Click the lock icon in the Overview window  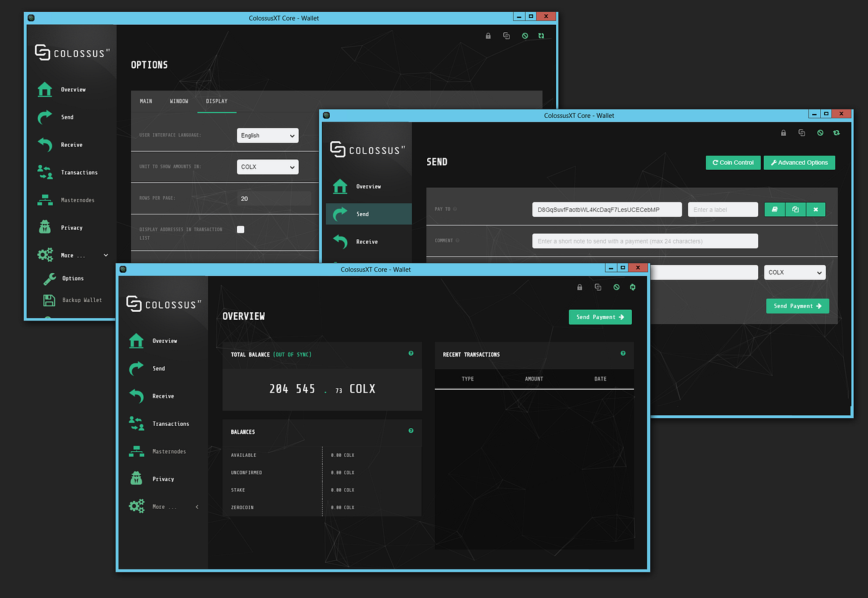tap(580, 288)
